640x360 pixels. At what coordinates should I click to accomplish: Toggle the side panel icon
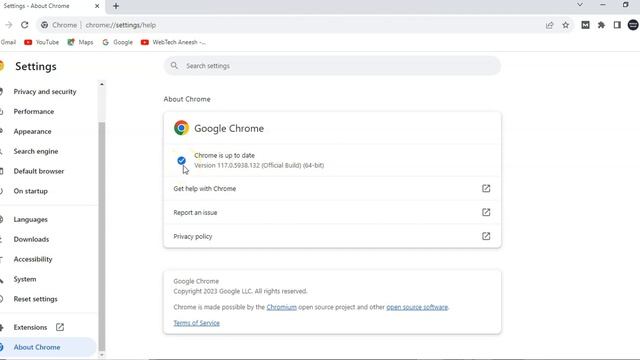[x=617, y=25]
